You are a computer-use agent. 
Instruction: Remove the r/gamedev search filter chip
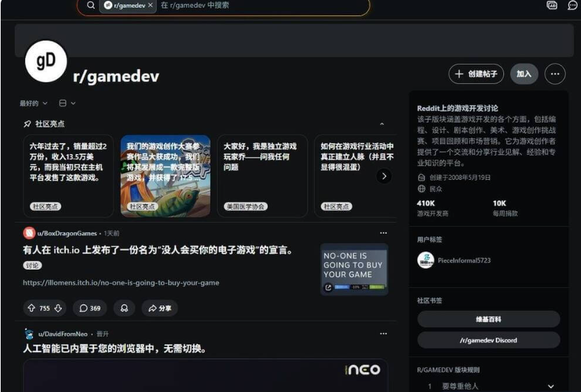(x=150, y=5)
